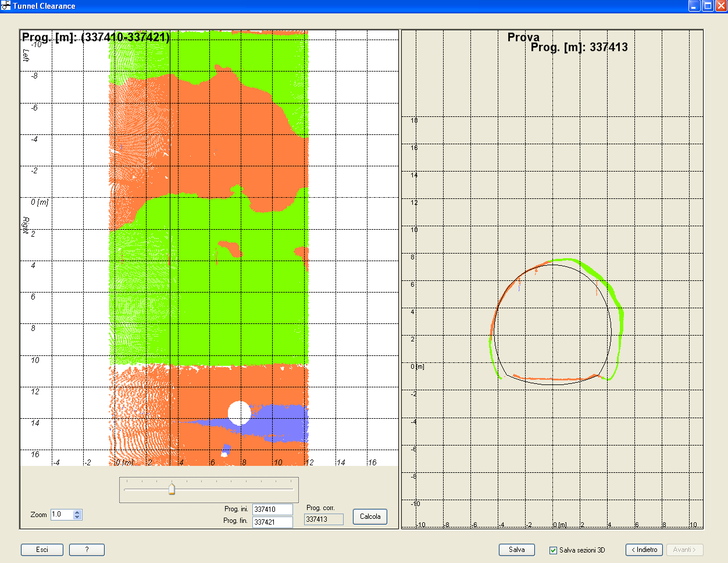The width and height of the screenshot is (728, 563).
Task: Maximize the Tunnel Clearance window
Action: click(708, 6)
